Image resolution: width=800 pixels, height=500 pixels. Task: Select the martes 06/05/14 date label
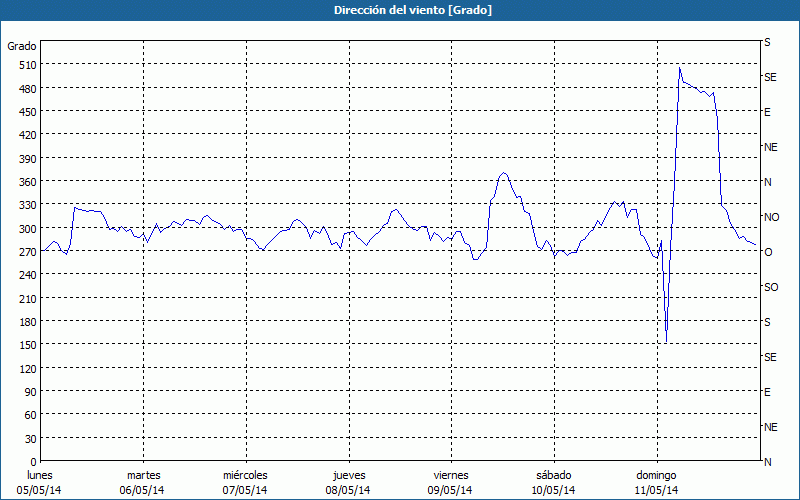click(143, 482)
